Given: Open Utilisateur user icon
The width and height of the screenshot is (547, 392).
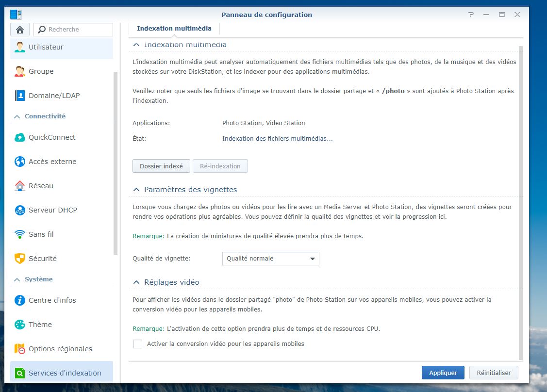Looking at the screenshot, I should coord(20,47).
